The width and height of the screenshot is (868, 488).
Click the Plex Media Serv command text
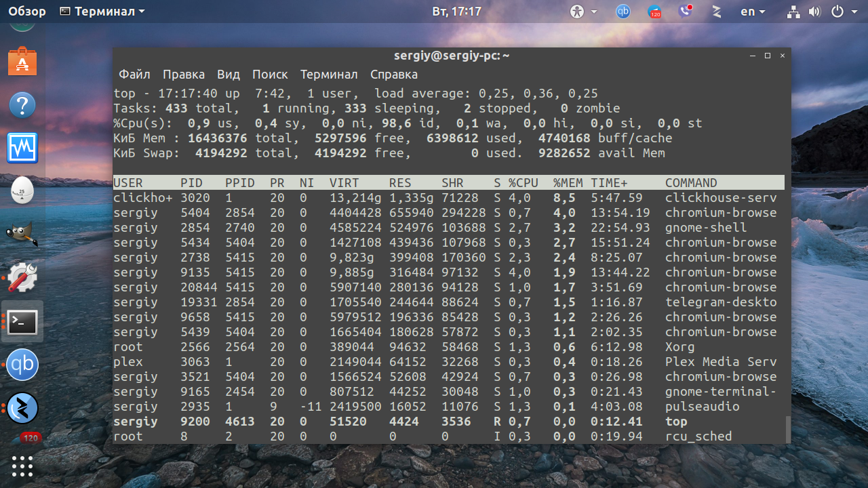[721, 362]
